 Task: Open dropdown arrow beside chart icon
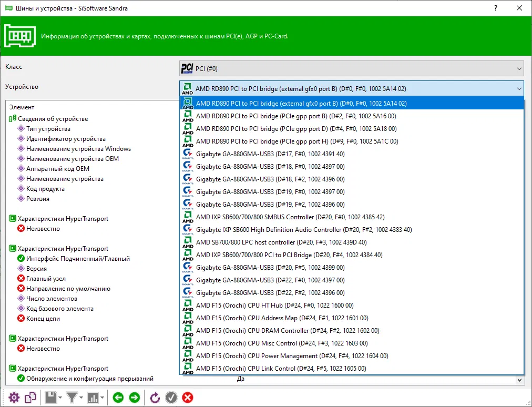pos(102,398)
